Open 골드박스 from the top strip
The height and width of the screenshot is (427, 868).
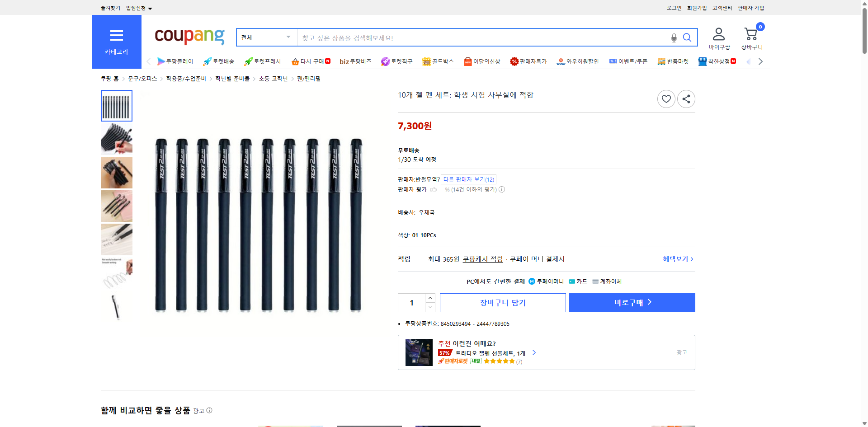click(438, 61)
